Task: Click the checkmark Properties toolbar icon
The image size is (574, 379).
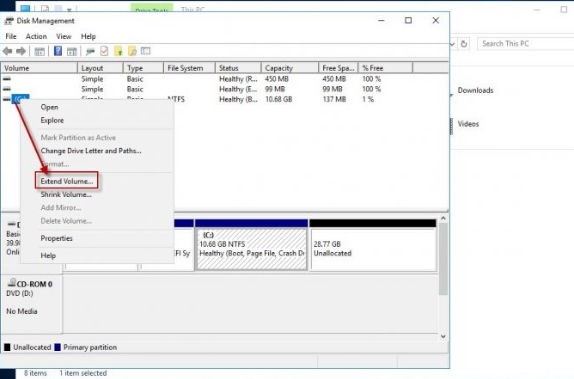Action: (104, 51)
